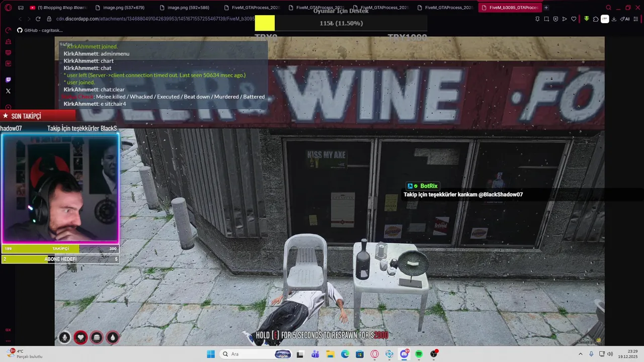Click BotRix name in chat overlay
This screenshot has height=362, width=644.
pos(429,186)
